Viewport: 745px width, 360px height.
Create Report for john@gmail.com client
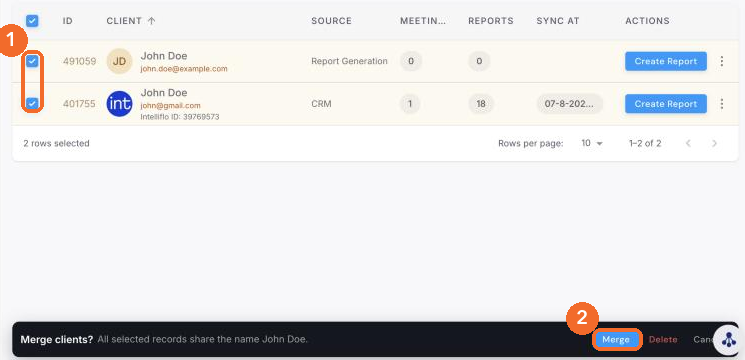tap(666, 104)
